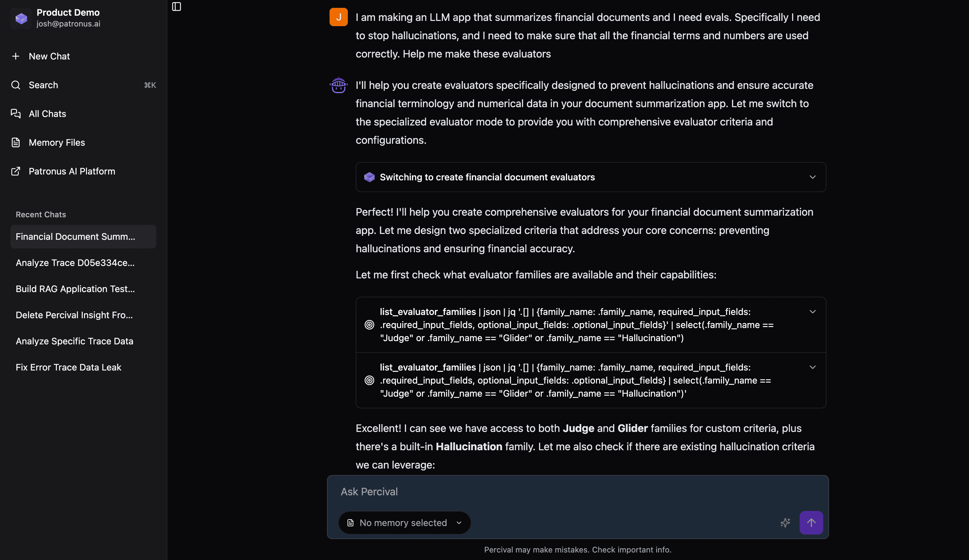Open the Analyze Trace D05e334ce chat
The width and height of the screenshot is (969, 560).
[x=76, y=263]
